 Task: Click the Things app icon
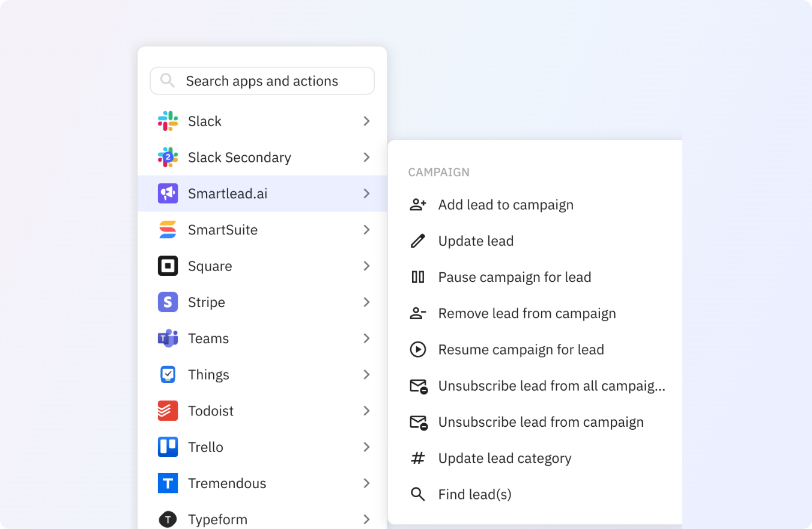pos(168,375)
